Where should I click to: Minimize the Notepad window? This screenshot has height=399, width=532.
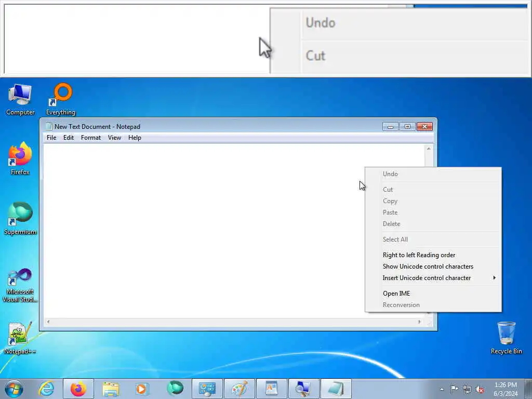390,127
